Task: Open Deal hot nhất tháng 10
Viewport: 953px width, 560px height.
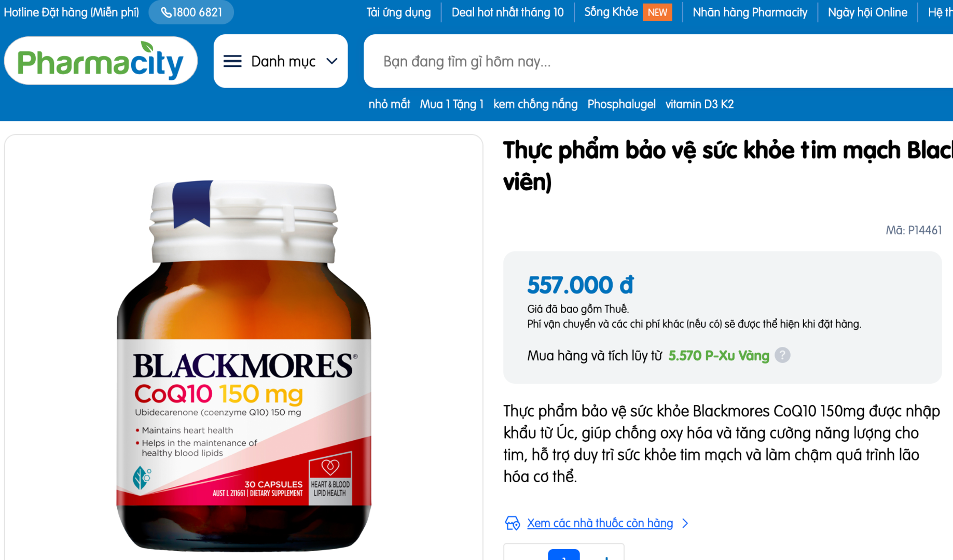Action: click(x=507, y=12)
